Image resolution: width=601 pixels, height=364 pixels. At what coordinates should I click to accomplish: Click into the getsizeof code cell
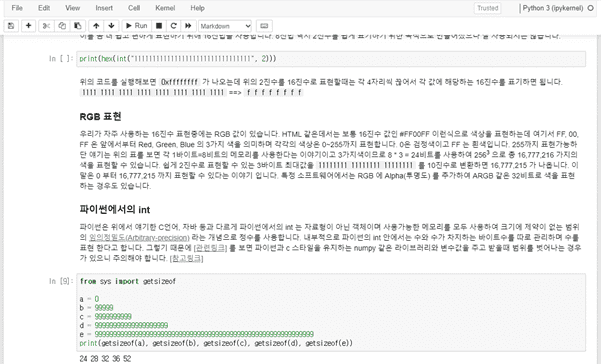(x=331, y=312)
